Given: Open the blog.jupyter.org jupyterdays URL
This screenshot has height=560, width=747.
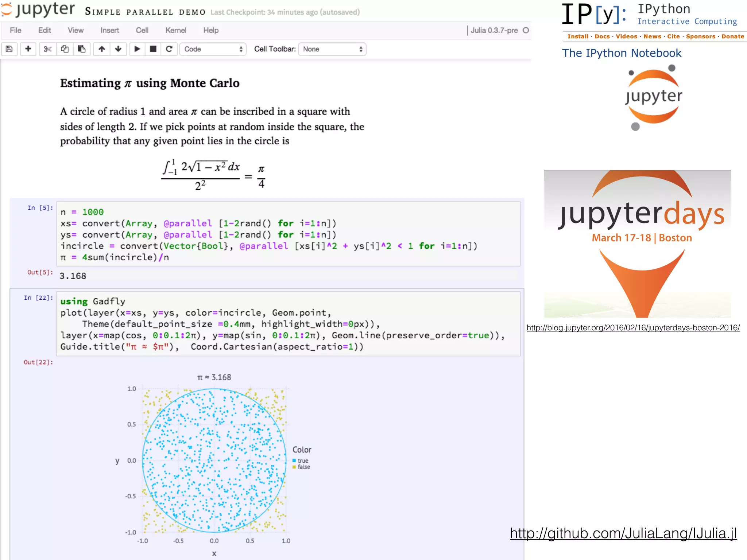Looking at the screenshot, I should [633, 328].
